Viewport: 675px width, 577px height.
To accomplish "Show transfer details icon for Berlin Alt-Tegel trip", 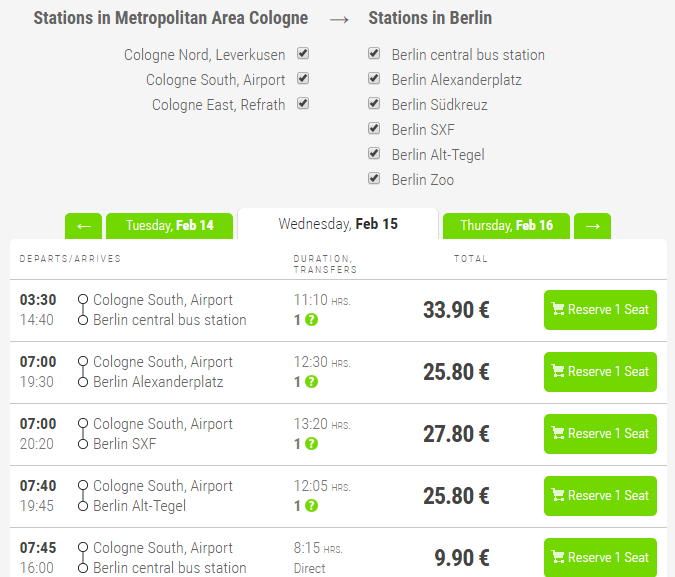I will [311, 506].
